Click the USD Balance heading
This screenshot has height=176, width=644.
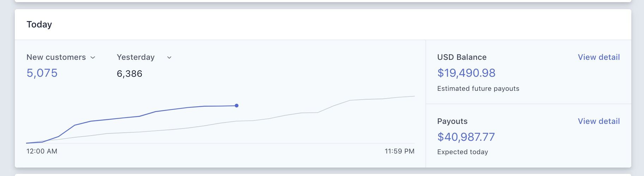pyautogui.click(x=462, y=57)
